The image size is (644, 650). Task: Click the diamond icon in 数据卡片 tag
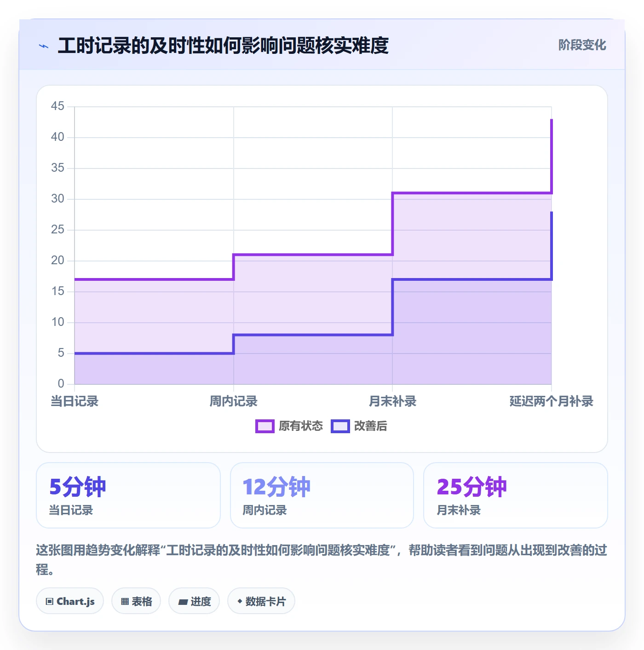(x=240, y=601)
